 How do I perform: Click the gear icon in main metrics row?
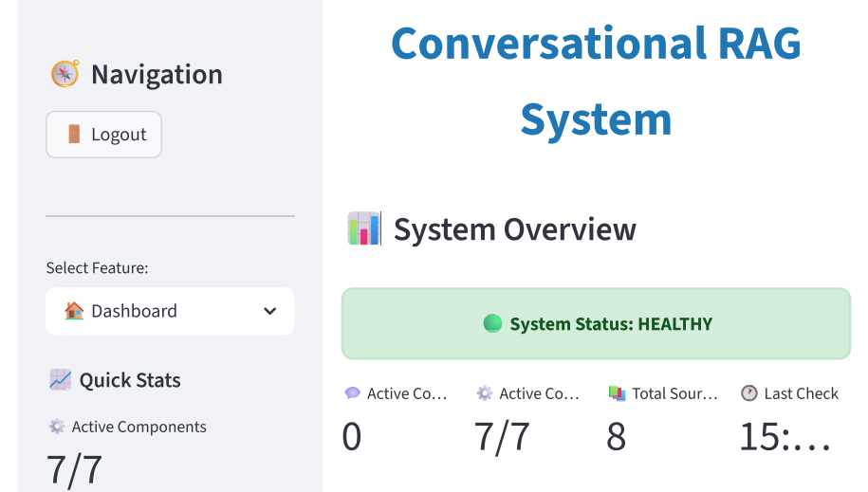[485, 393]
